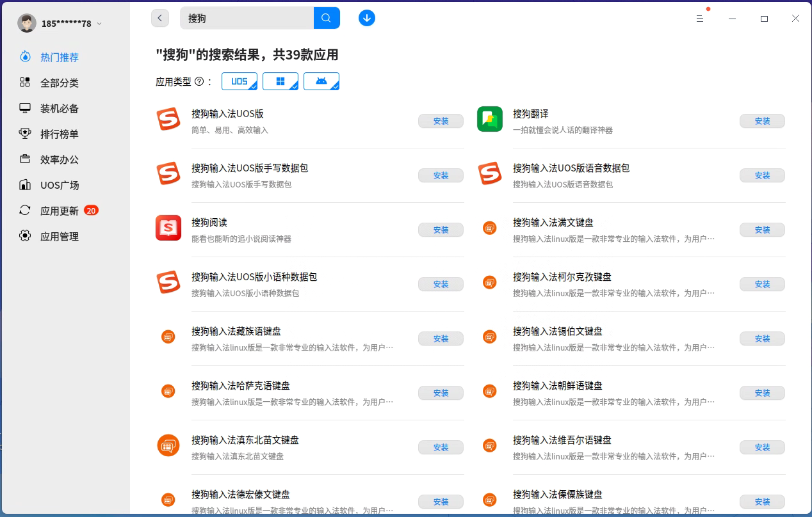Click the 搜狗输入法维吾尔语键盘 app icon
The width and height of the screenshot is (812, 517).
pos(490,445)
